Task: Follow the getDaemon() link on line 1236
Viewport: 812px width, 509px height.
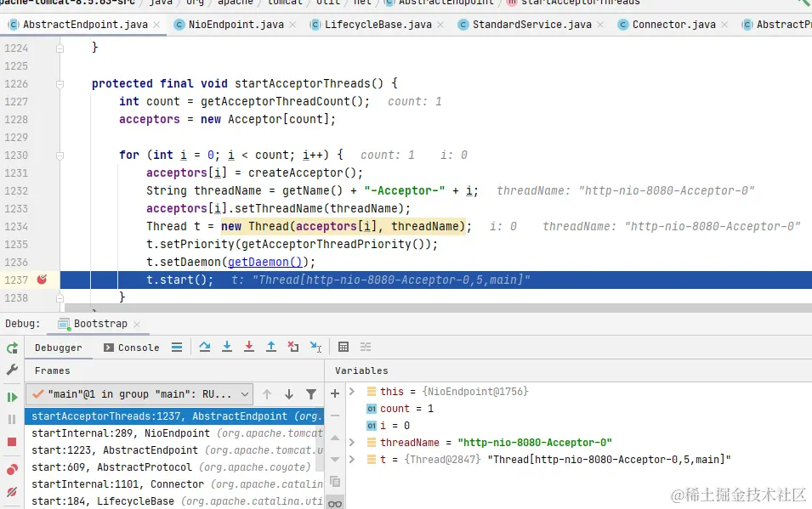Action: 264,262
